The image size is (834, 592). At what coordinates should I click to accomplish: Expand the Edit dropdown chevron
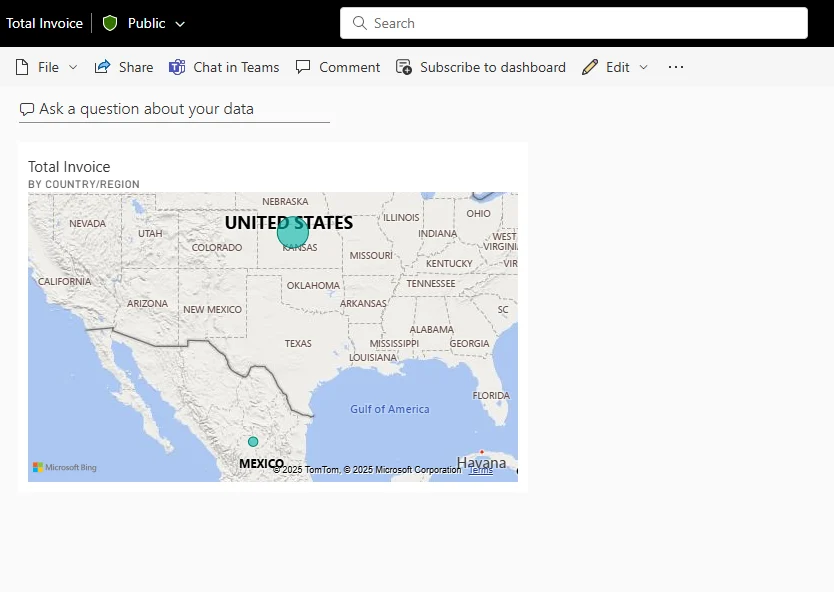pyautogui.click(x=644, y=68)
